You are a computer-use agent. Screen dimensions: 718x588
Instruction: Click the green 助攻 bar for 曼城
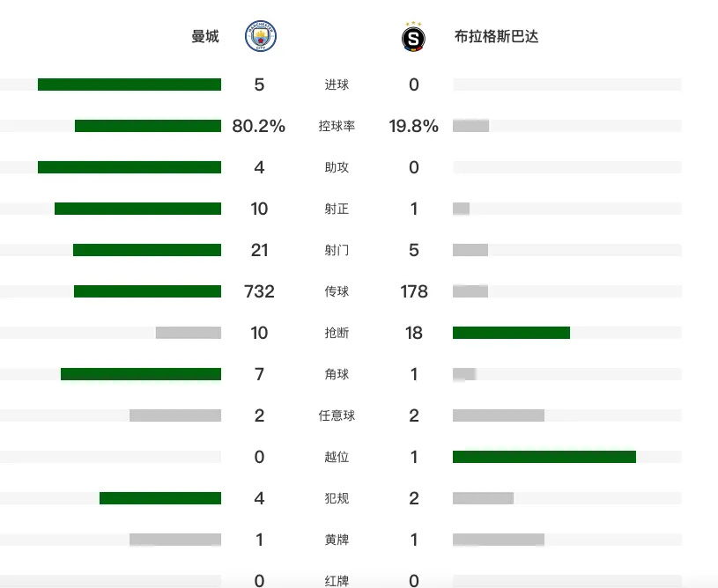[130, 167]
